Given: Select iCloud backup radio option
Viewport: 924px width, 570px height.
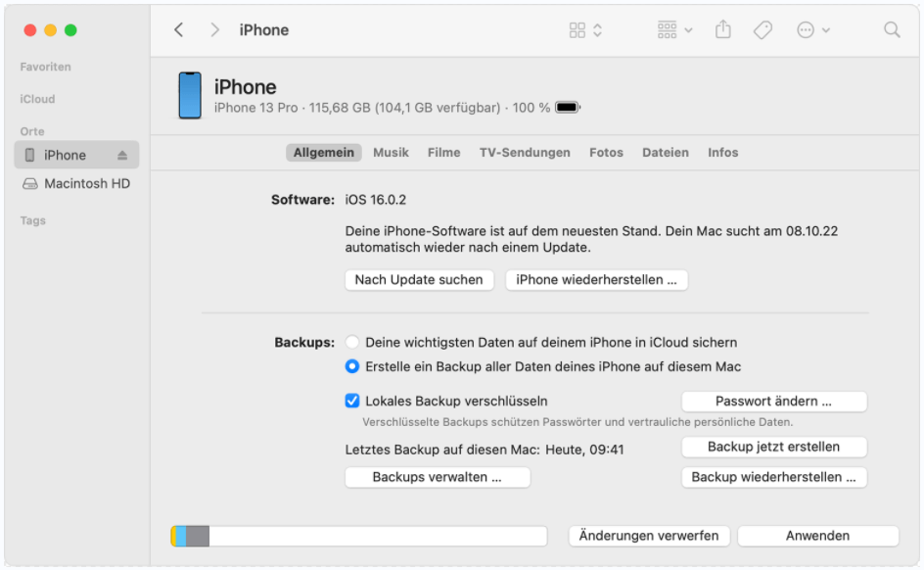Looking at the screenshot, I should pyautogui.click(x=352, y=343).
